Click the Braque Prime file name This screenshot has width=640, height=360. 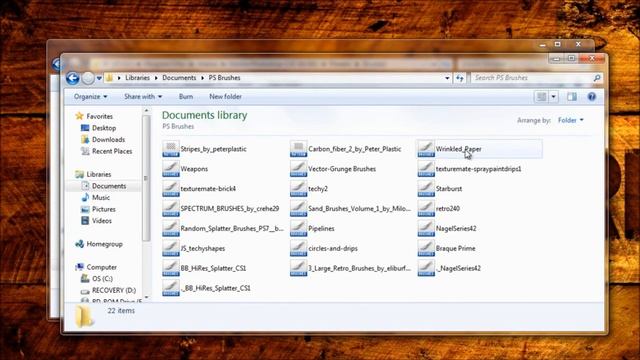click(456, 249)
